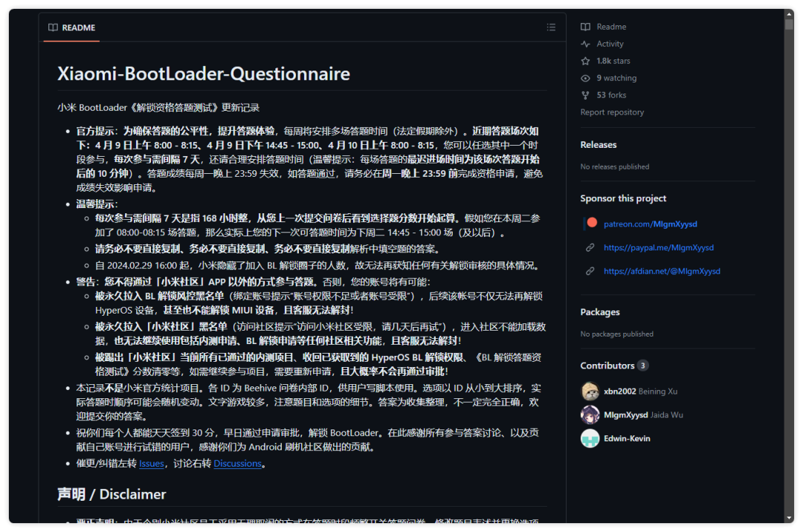Click the 声明 / Disclaimer heading
The image size is (803, 532).
pyautogui.click(x=112, y=494)
